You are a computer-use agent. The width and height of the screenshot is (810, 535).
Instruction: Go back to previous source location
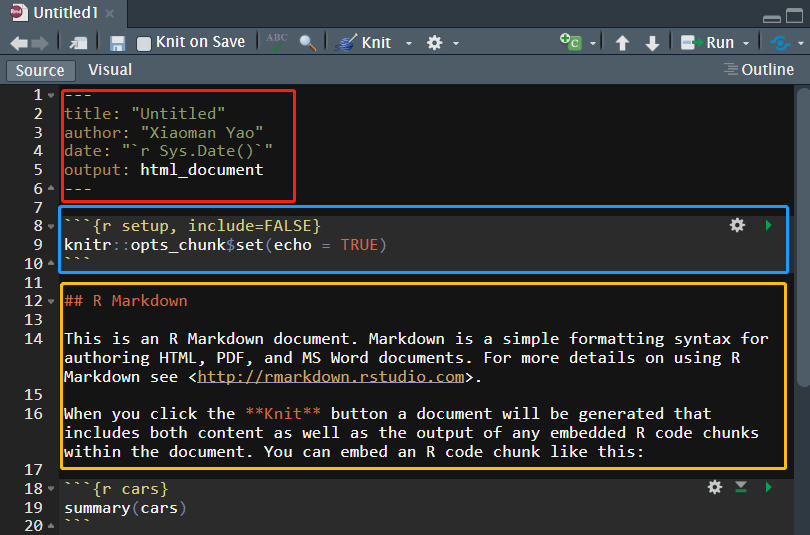pos(19,43)
